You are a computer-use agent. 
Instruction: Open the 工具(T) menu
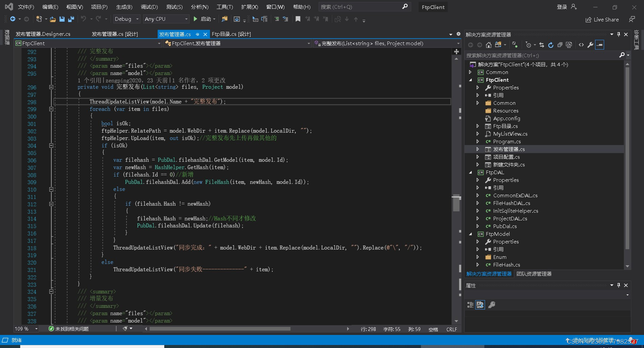click(x=224, y=7)
